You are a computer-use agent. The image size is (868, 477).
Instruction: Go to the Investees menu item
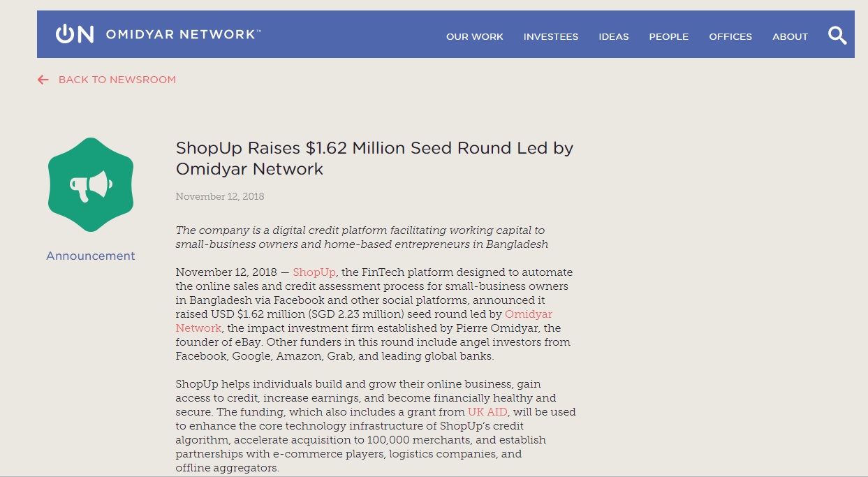click(x=550, y=36)
